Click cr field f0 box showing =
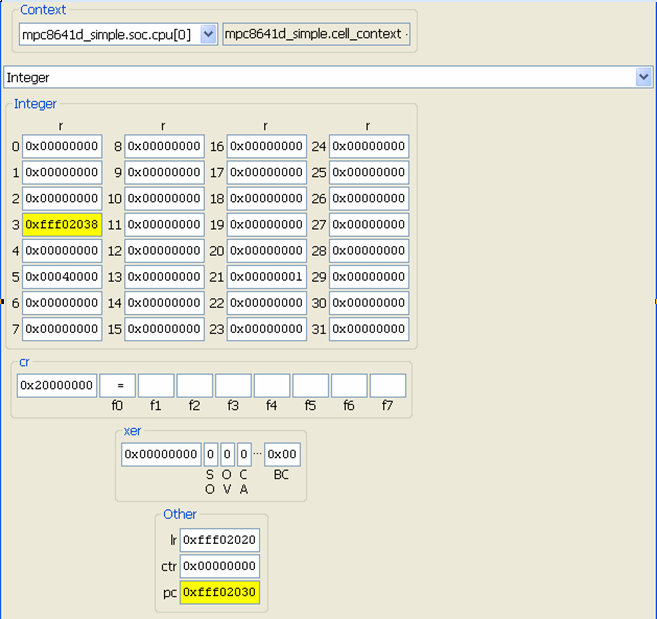This screenshot has height=619, width=657. click(x=117, y=386)
